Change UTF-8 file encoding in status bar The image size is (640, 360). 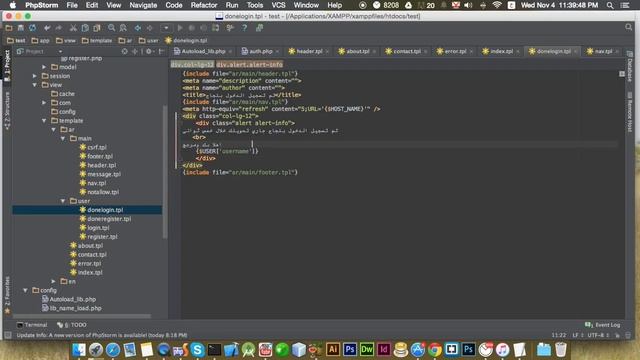coord(598,335)
